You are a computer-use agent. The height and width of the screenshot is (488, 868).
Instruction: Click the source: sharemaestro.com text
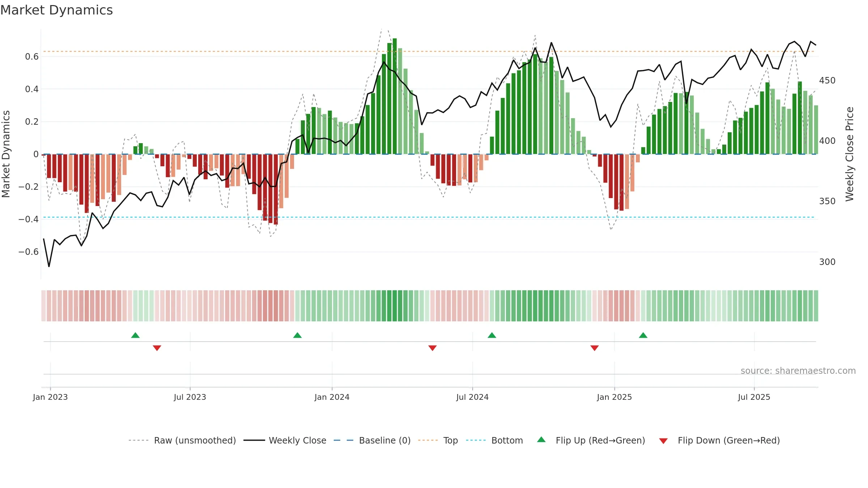798,371
